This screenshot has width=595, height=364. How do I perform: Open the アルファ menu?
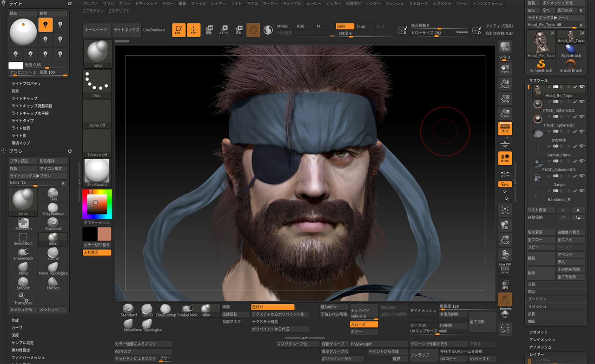[x=91, y=3]
